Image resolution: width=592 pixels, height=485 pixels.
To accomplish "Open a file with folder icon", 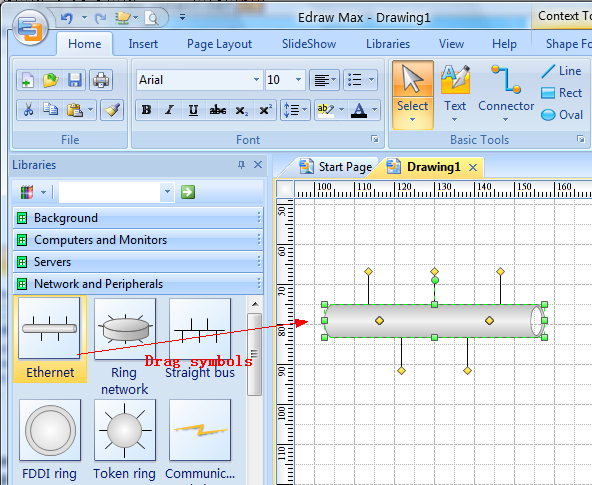I will (x=51, y=80).
